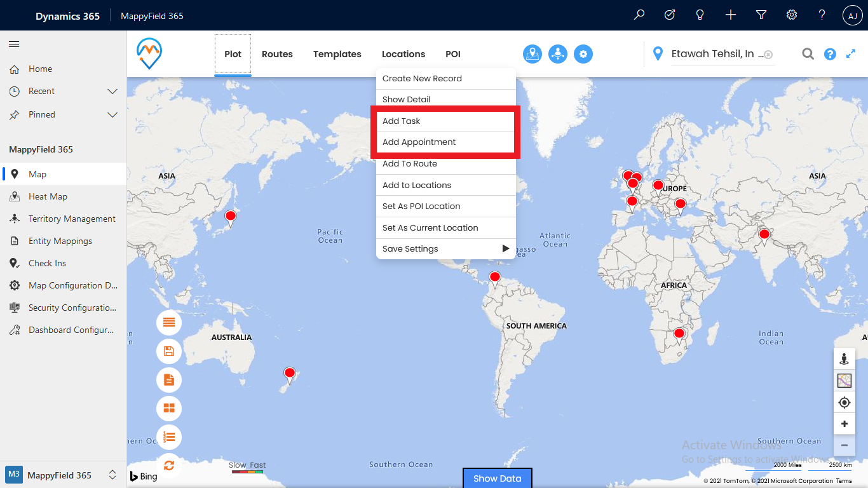Select the Routes tab
The width and height of the screenshot is (868, 488).
coord(277,54)
